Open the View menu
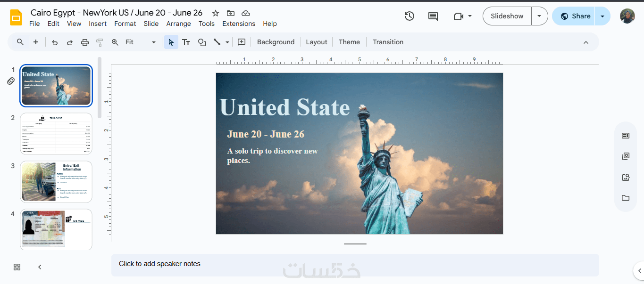Viewport: 644px width, 284px height. (x=74, y=24)
